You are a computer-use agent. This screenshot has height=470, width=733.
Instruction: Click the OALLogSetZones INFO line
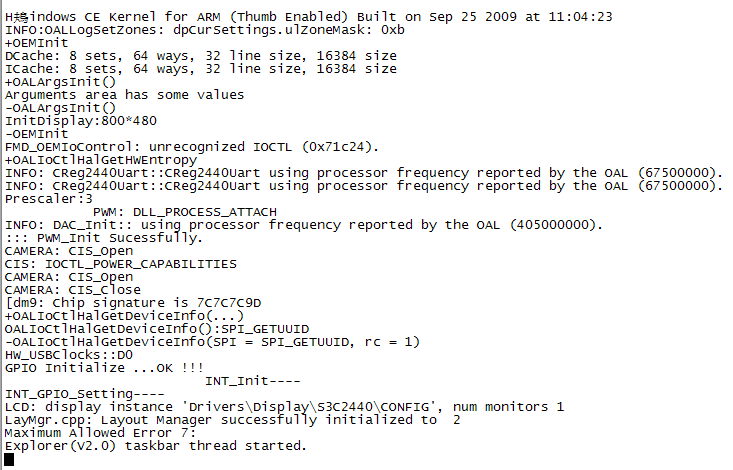pos(204,29)
